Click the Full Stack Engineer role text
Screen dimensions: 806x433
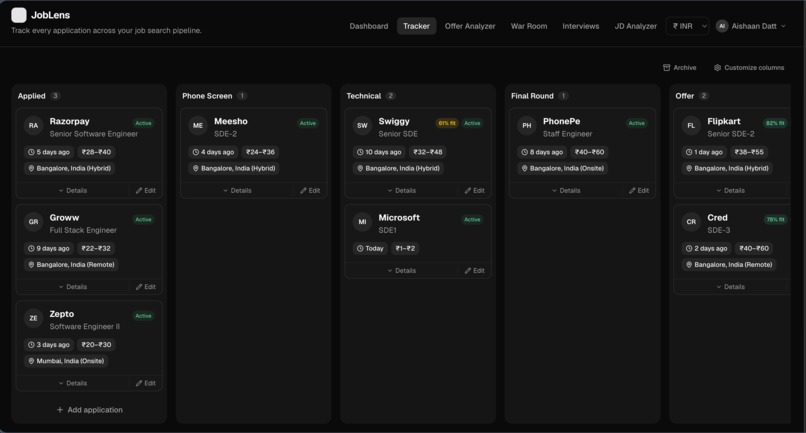tap(83, 230)
